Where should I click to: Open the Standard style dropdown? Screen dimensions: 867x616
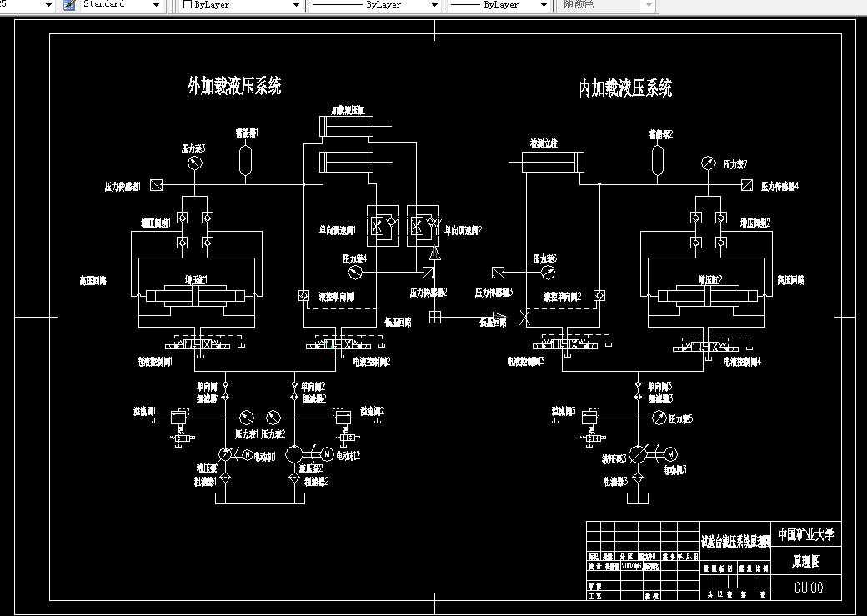coord(156,6)
